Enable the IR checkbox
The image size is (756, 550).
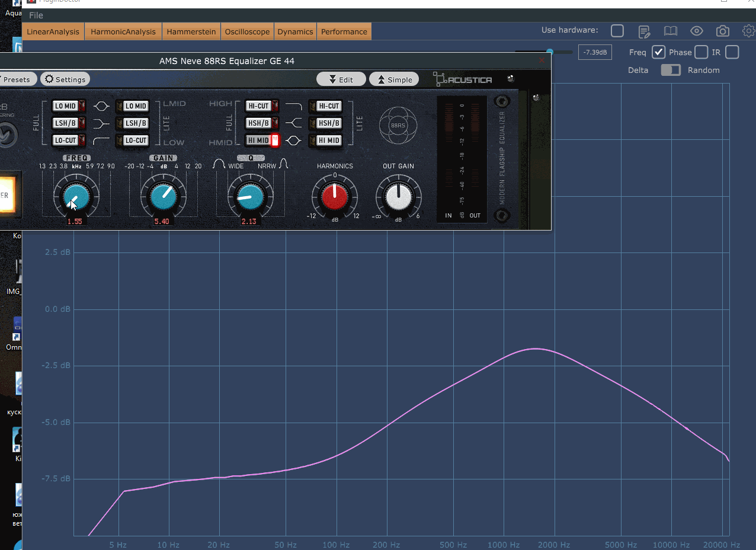(732, 52)
